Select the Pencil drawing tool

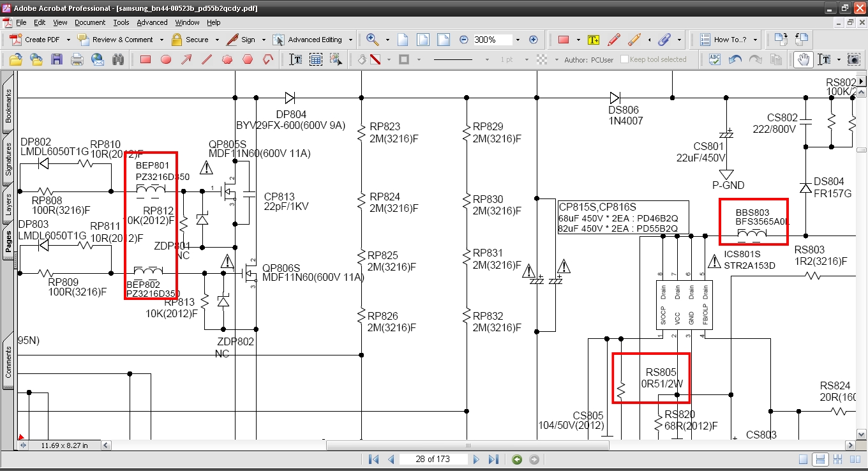613,40
